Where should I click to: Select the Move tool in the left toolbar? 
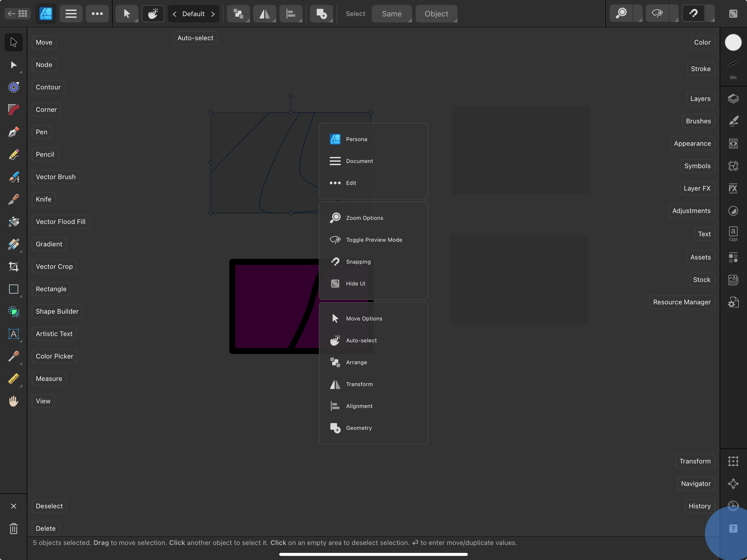[13, 42]
